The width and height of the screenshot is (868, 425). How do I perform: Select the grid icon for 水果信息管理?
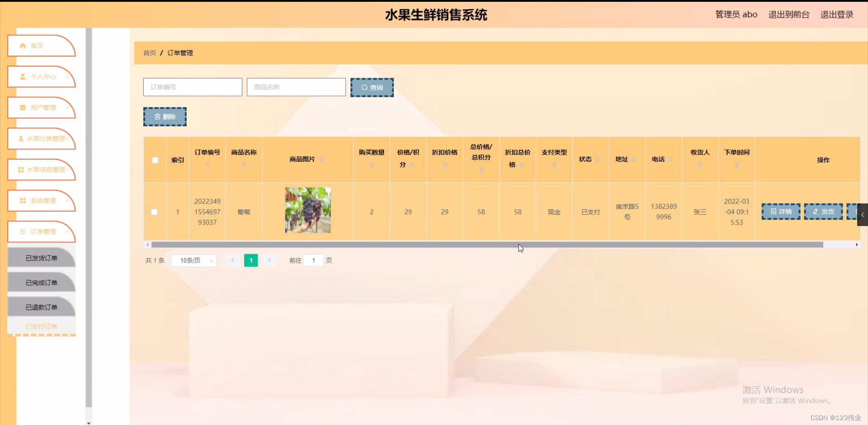[x=21, y=170]
